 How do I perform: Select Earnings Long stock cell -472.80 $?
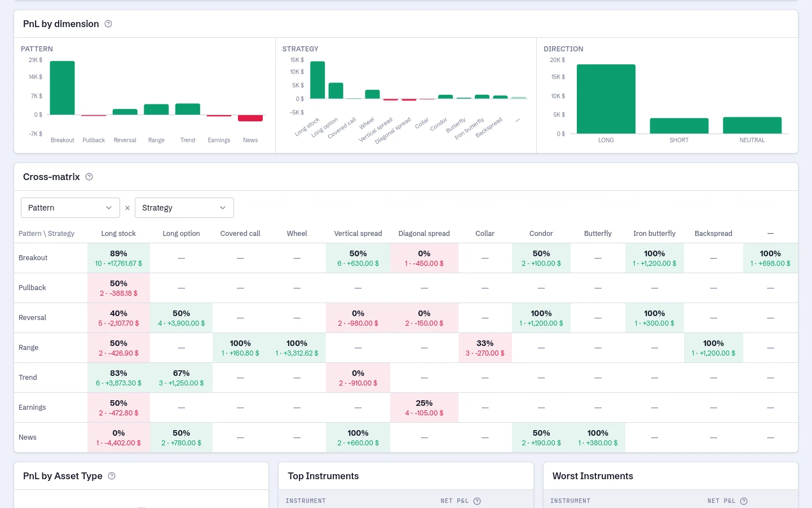pyautogui.click(x=118, y=408)
